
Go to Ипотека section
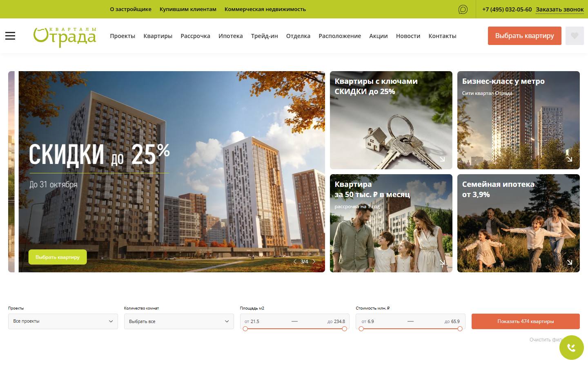(231, 36)
